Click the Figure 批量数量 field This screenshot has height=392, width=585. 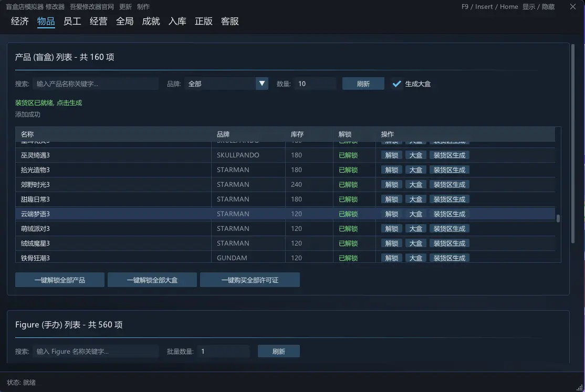click(223, 352)
